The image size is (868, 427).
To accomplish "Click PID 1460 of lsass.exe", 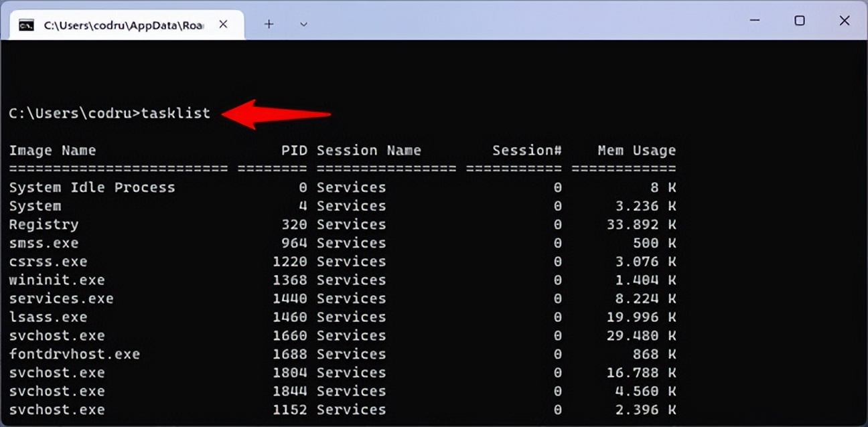I will click(x=289, y=317).
